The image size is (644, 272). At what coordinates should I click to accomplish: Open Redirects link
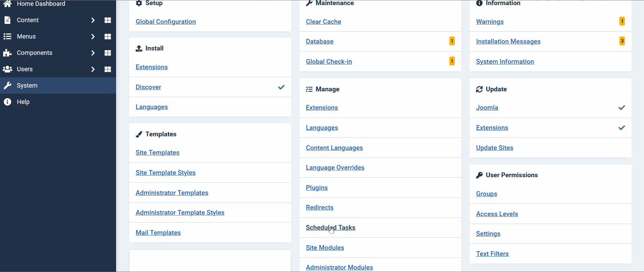[x=320, y=208]
